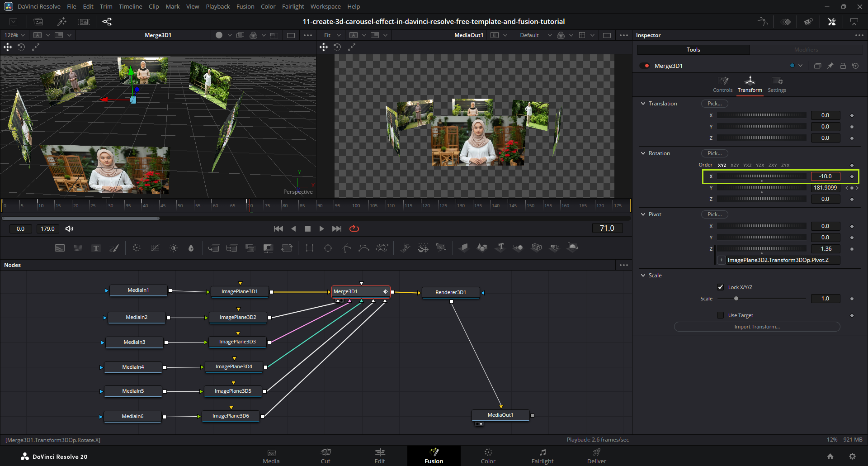The width and height of the screenshot is (868, 466).
Task: Click the Import Transform button
Action: [757, 327]
